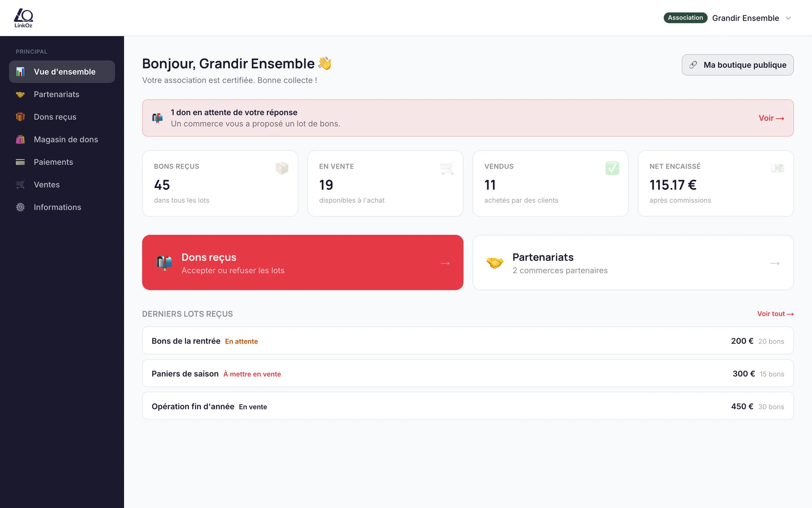Click the waving hand emoji next to the greeting

click(x=325, y=63)
